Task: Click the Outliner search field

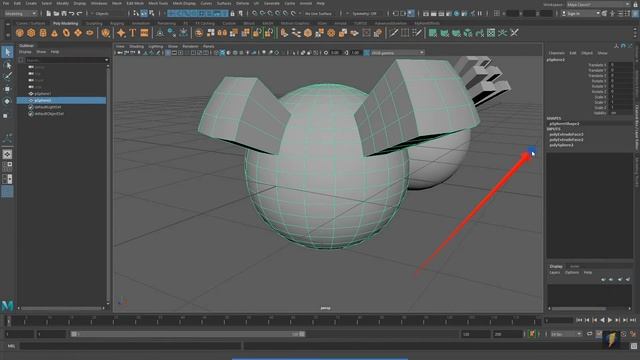Action: 64,60
